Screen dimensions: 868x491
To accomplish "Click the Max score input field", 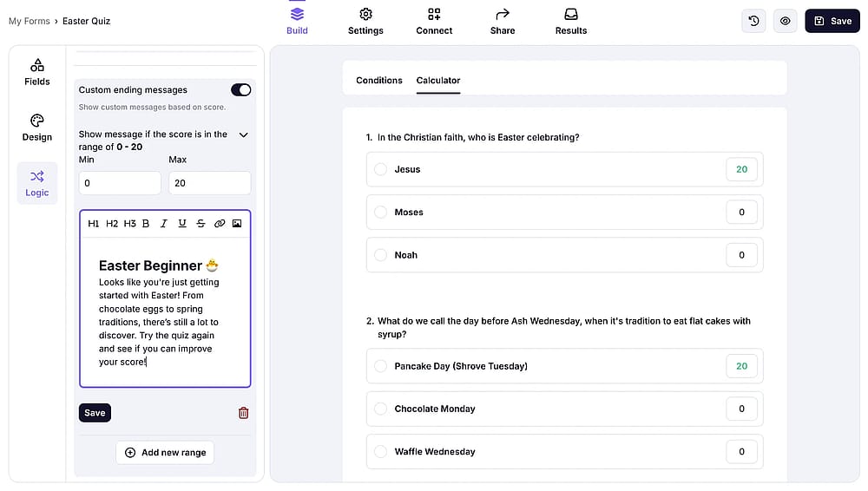I will click(209, 183).
